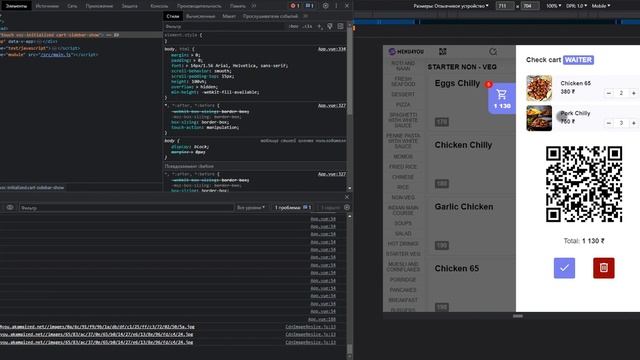Image resolution: width=640 pixels, height=360 pixels.
Task: Click the Menu4You logo
Action: tap(406, 51)
